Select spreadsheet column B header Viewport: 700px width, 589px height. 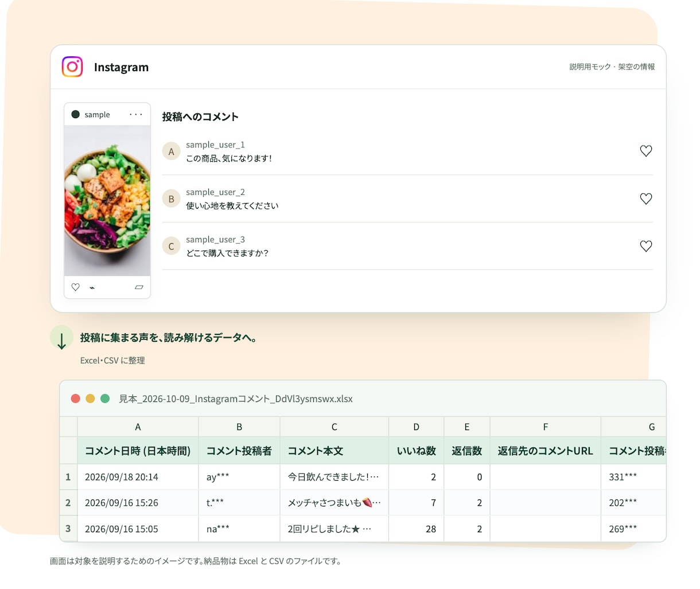[x=239, y=427]
